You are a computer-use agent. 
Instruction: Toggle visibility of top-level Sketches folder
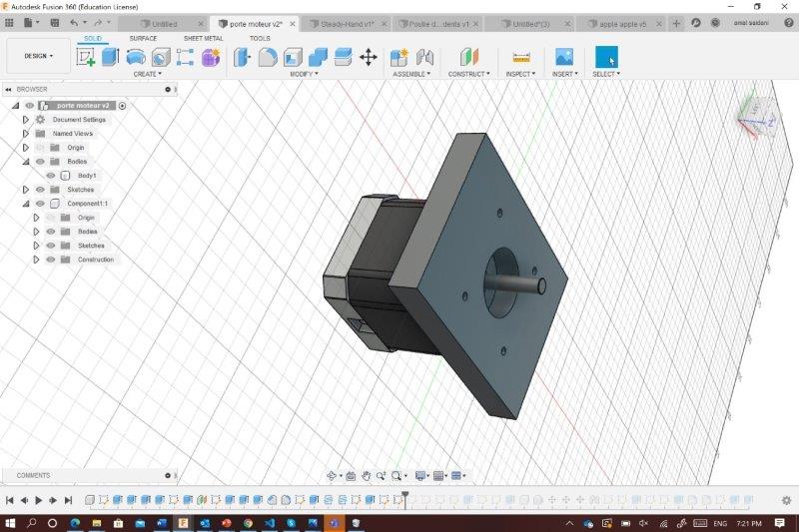pyautogui.click(x=40, y=190)
